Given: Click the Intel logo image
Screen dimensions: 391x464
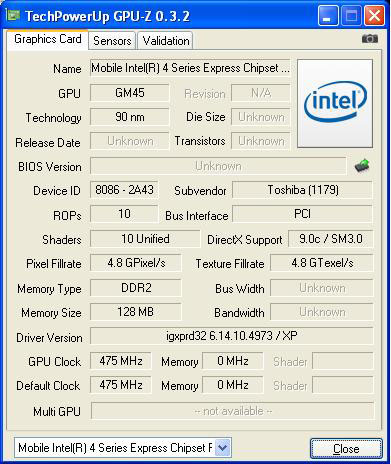Looking at the screenshot, I should point(335,103).
